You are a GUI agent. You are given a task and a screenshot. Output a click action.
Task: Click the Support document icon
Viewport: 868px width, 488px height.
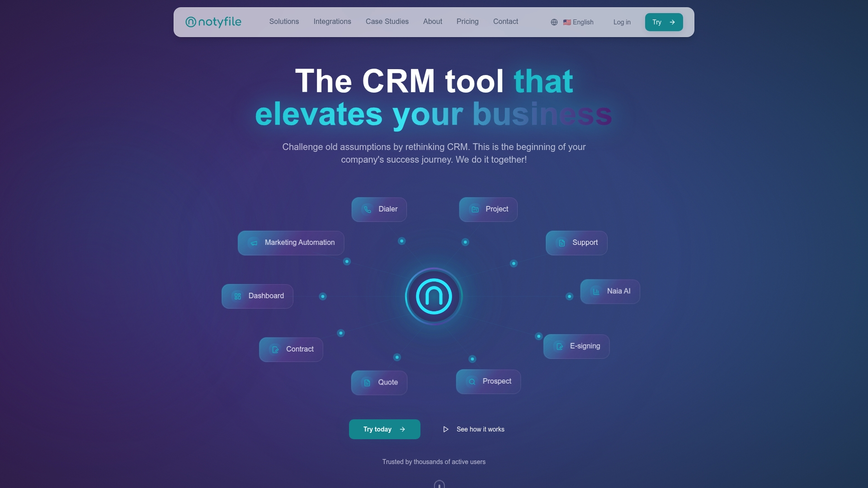click(561, 243)
